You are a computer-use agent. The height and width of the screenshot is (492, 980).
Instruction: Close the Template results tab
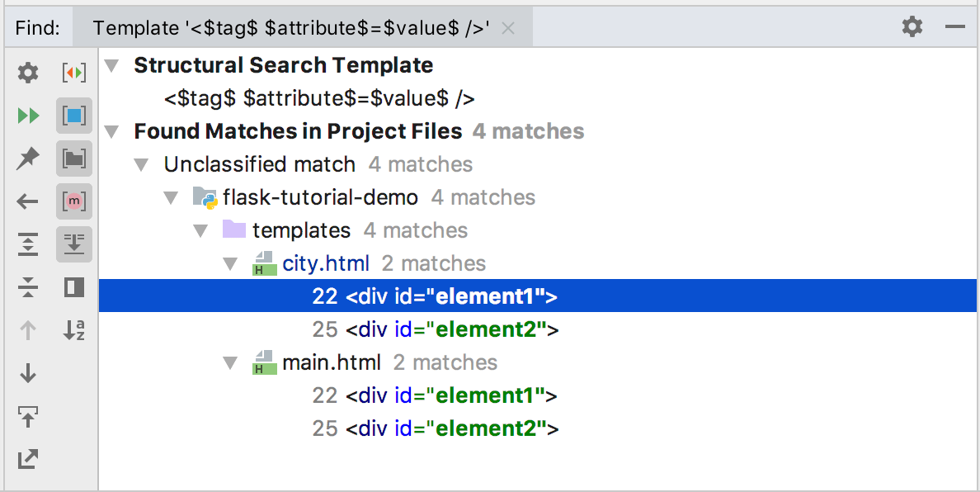[x=508, y=26]
